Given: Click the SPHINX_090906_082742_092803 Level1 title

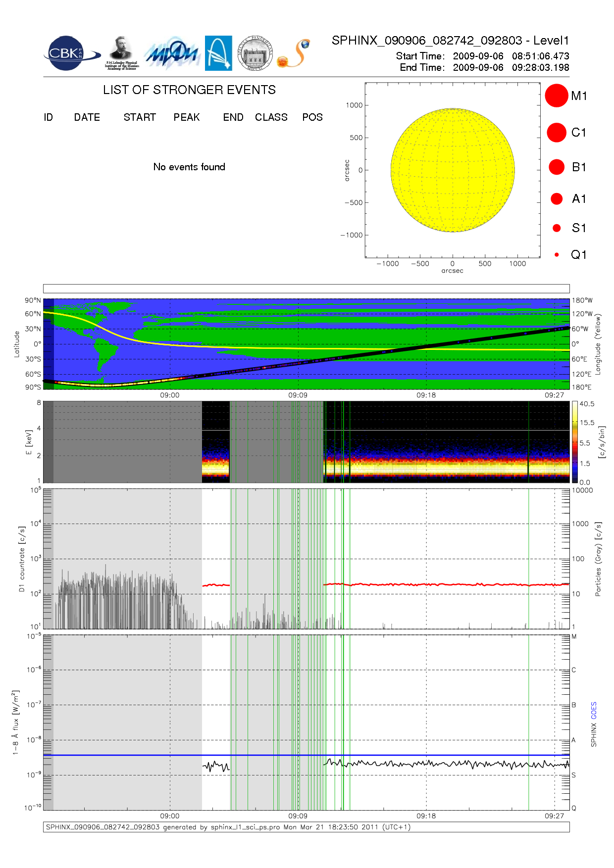Looking at the screenshot, I should [x=450, y=41].
